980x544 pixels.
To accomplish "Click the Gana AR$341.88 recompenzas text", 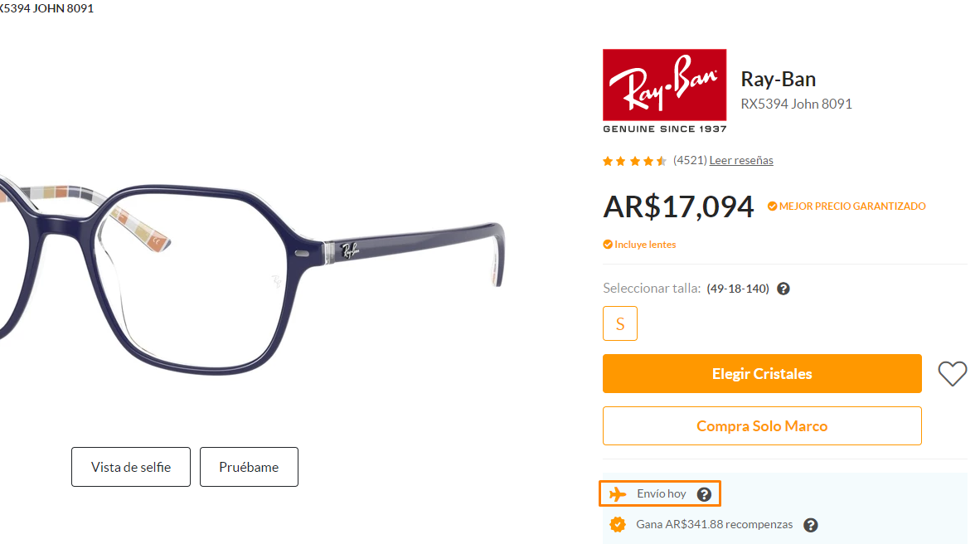I will coord(715,525).
